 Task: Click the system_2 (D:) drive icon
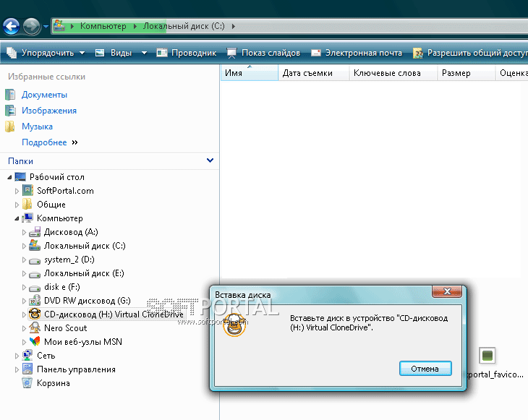(x=35, y=260)
